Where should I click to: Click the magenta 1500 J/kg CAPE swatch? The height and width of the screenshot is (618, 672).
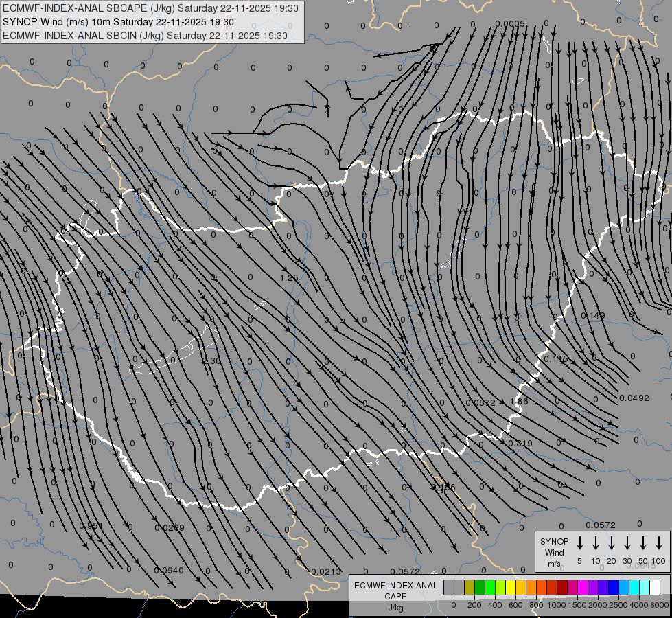[x=583, y=588]
